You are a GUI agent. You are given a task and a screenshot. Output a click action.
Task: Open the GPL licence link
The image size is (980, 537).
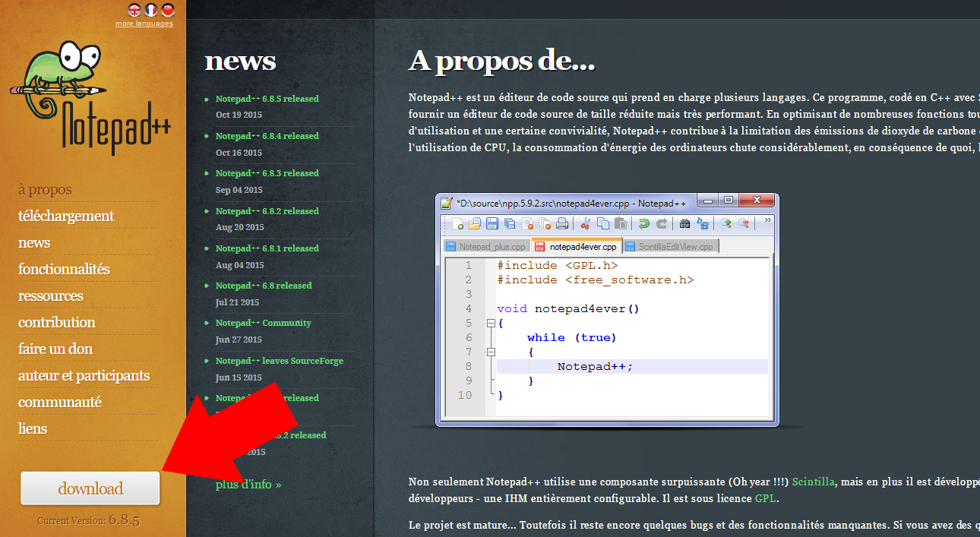click(765, 499)
